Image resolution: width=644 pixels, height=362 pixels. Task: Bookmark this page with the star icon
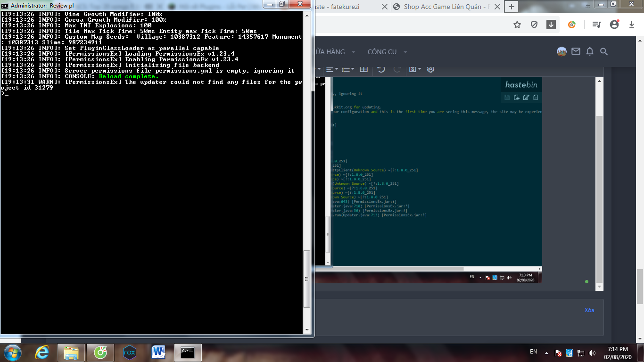click(517, 25)
